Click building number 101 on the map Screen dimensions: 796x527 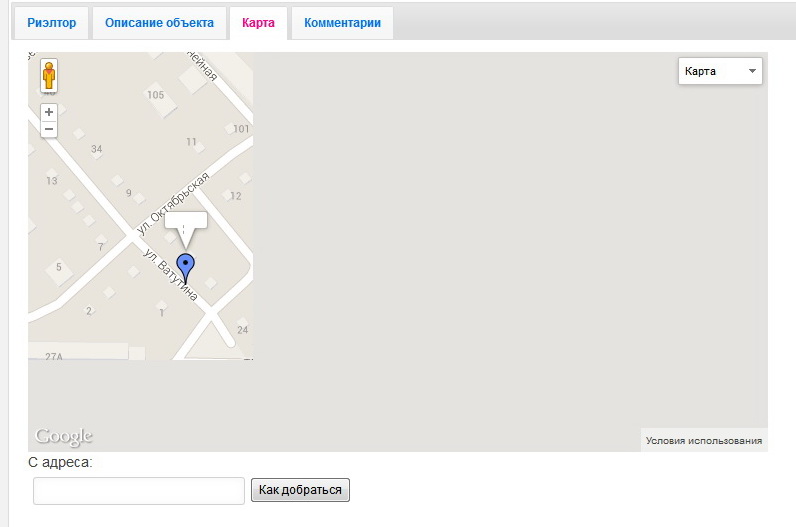coord(240,129)
